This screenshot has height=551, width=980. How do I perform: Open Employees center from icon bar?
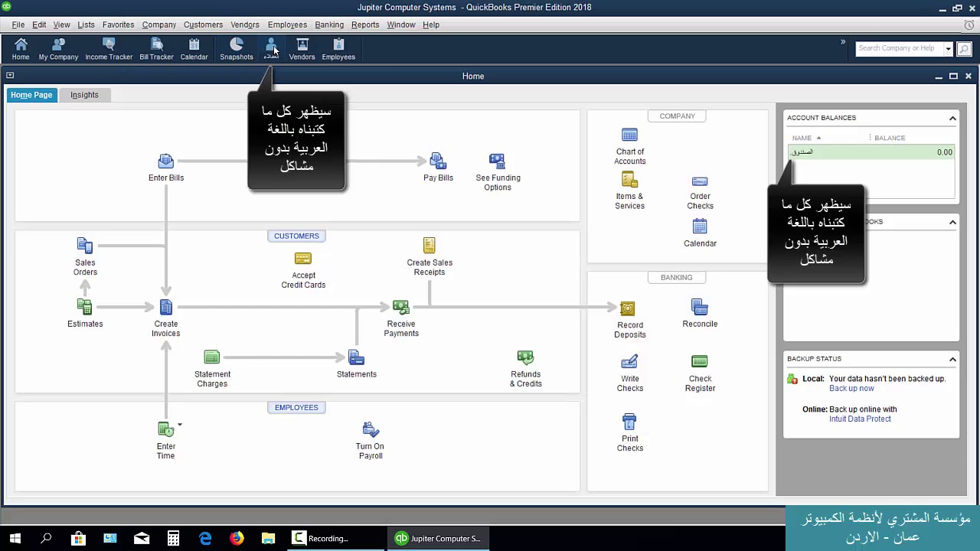coord(338,49)
